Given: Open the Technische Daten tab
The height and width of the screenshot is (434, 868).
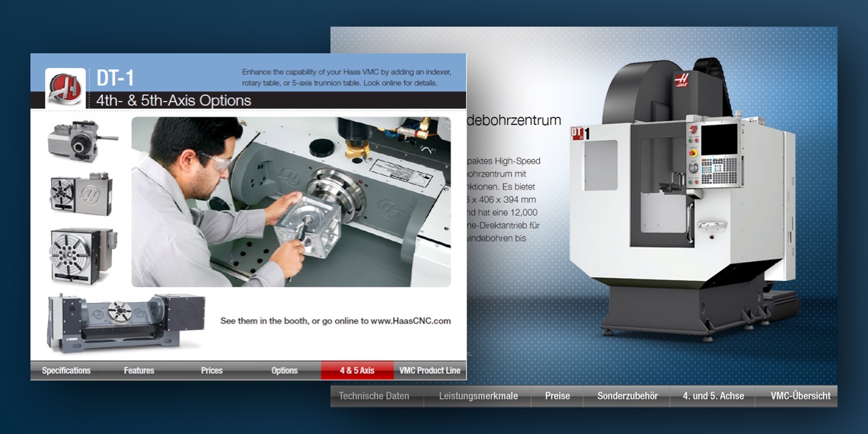Looking at the screenshot, I should point(374,396).
